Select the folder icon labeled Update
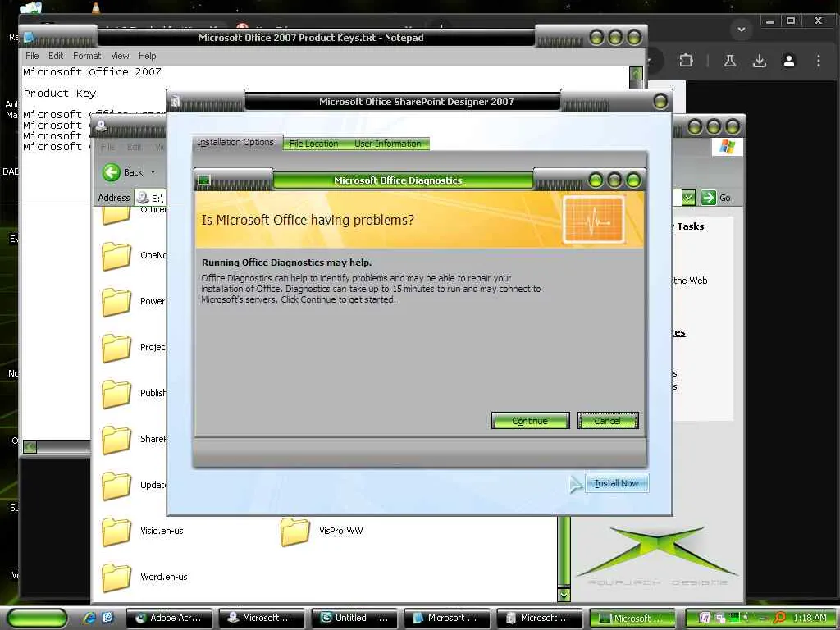The width and height of the screenshot is (840, 630). click(x=116, y=486)
